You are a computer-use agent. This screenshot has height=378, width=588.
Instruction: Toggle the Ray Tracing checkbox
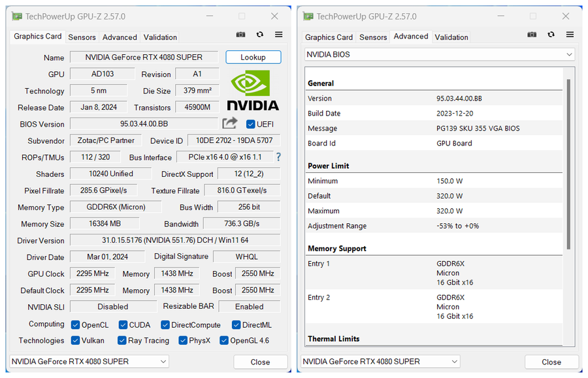[x=122, y=340]
